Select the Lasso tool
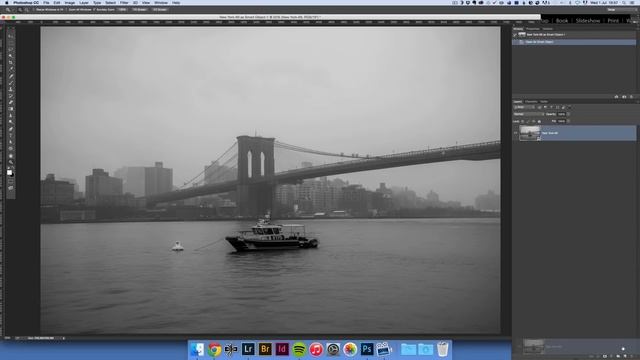The width and height of the screenshot is (640, 360). [x=11, y=49]
